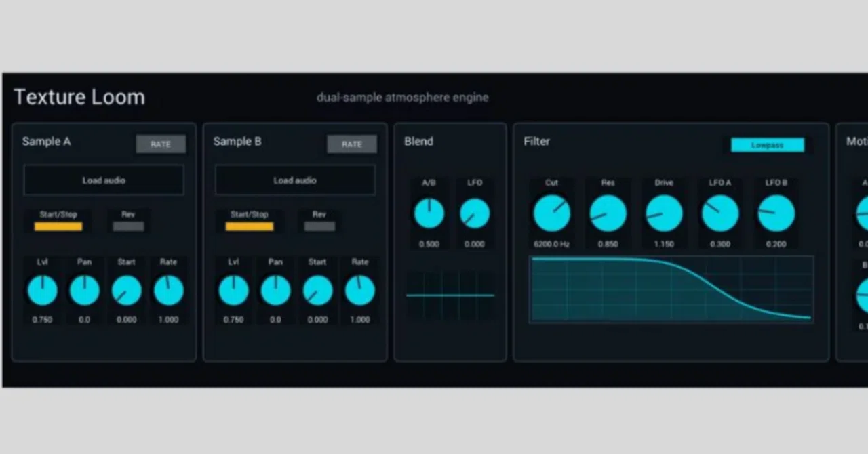
Task: Click the filter response curve display
Action: (671, 289)
